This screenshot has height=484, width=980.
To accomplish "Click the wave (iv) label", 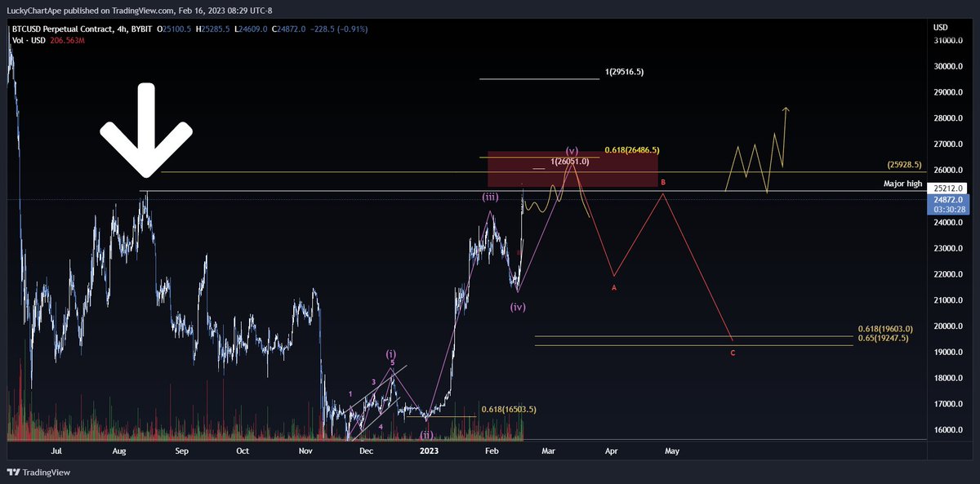I will (518, 307).
